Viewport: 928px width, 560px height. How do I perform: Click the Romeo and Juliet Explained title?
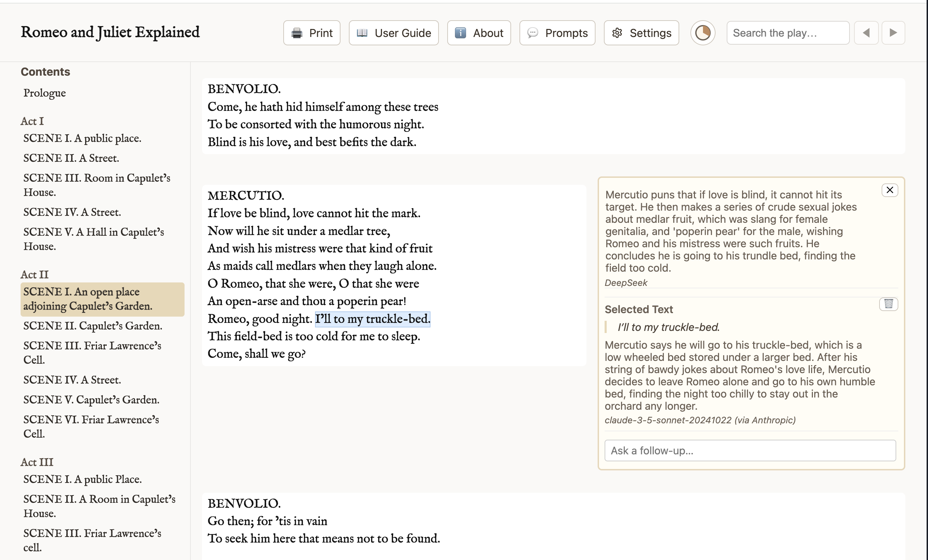click(x=110, y=32)
